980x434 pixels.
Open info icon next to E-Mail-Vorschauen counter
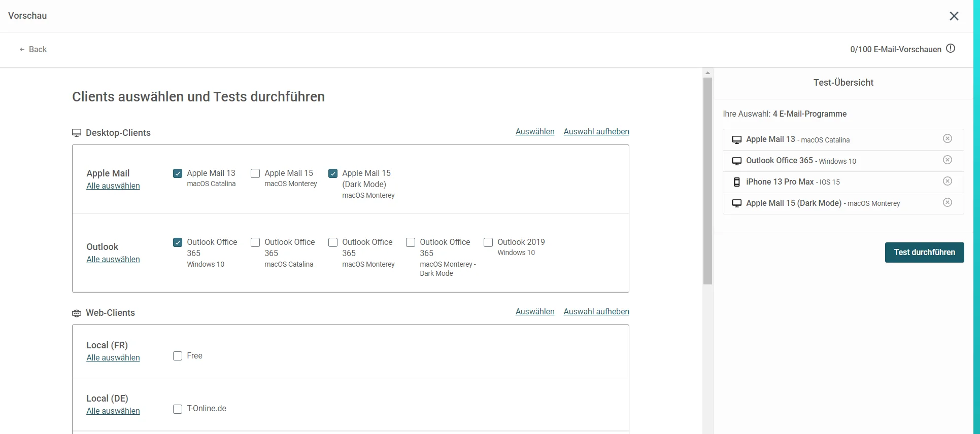[x=951, y=49]
